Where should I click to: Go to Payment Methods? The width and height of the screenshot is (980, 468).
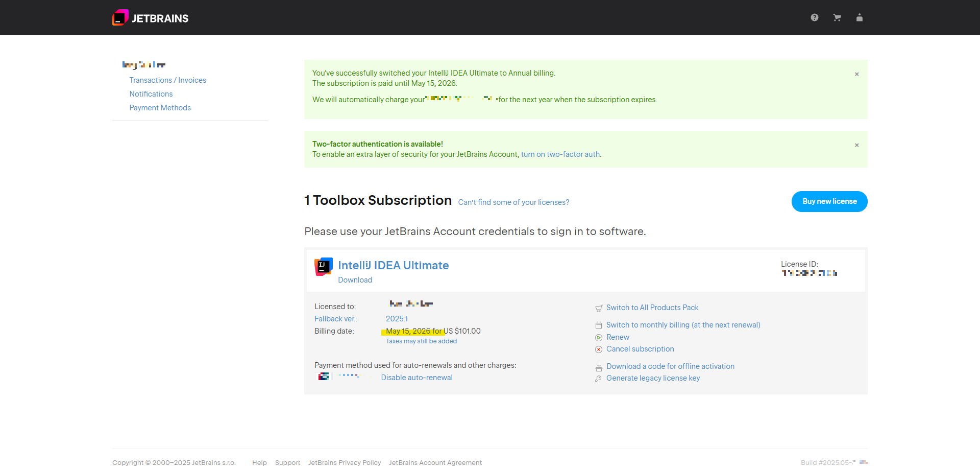(x=160, y=108)
